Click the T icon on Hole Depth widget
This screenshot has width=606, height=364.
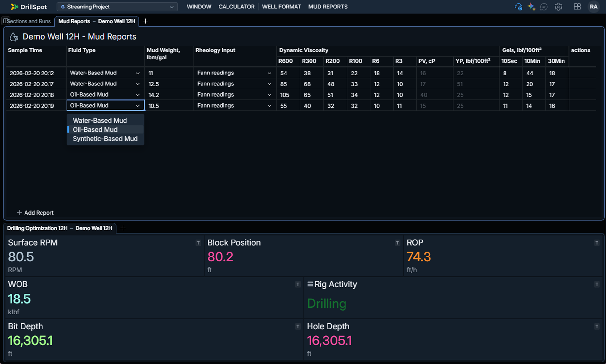(597, 326)
